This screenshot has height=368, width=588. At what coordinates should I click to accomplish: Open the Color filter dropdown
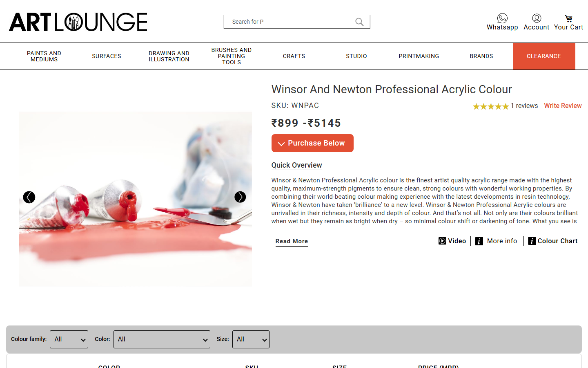(162, 339)
